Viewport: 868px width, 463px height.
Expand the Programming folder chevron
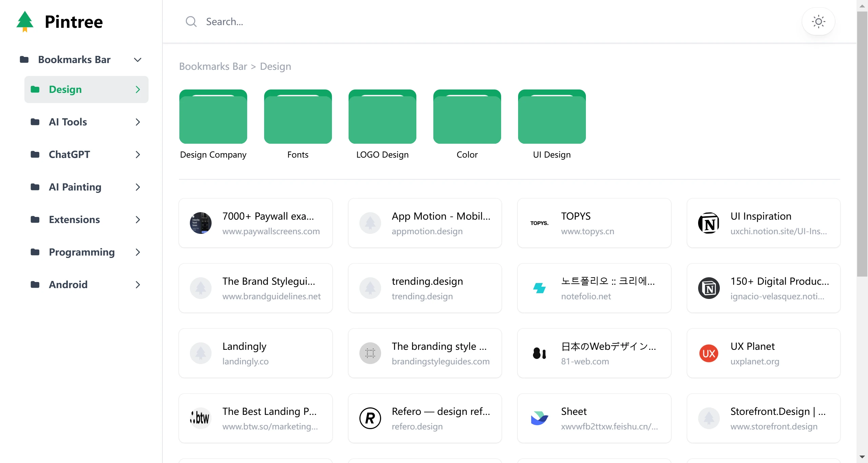coord(137,252)
